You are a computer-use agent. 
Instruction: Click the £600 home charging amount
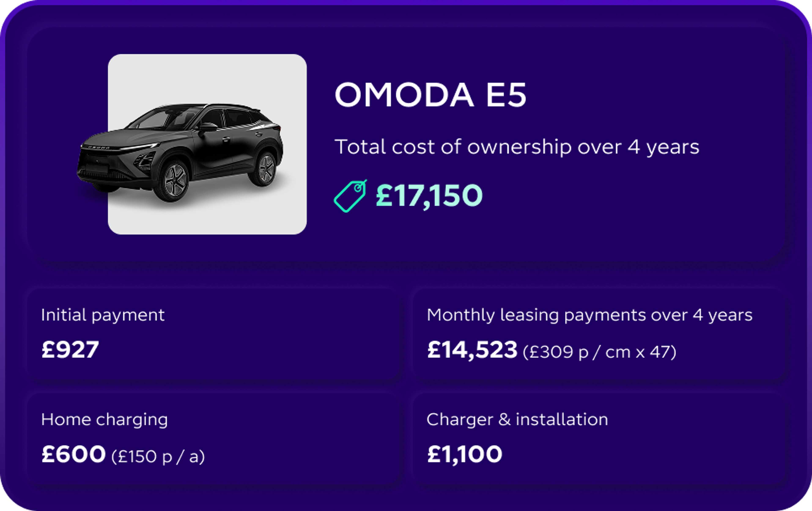(x=74, y=454)
